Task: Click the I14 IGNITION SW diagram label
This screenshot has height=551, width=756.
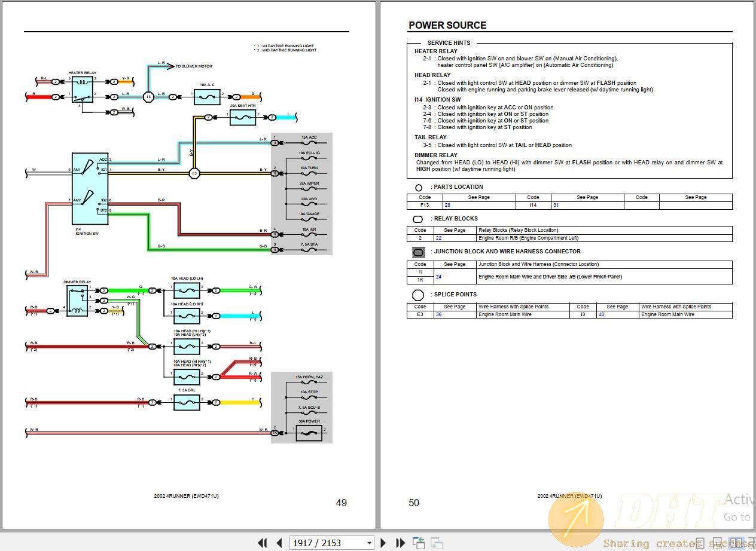Action: tap(87, 231)
